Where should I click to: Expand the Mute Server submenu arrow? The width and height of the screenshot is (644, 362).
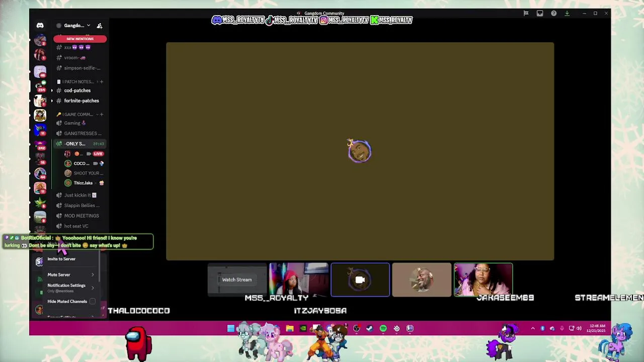(x=93, y=275)
